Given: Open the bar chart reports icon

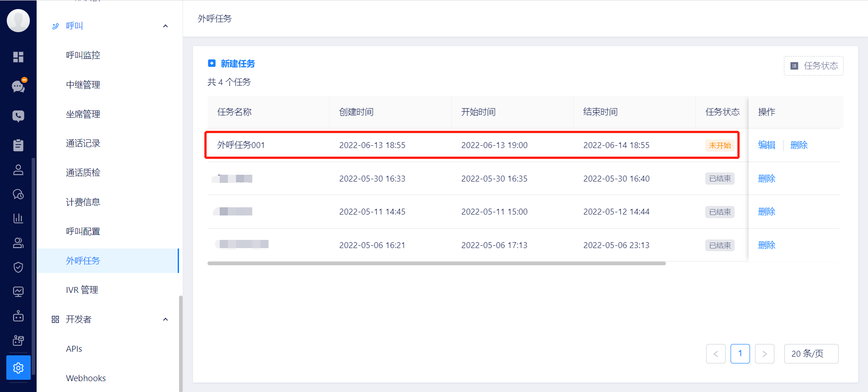Looking at the screenshot, I should 18,218.
